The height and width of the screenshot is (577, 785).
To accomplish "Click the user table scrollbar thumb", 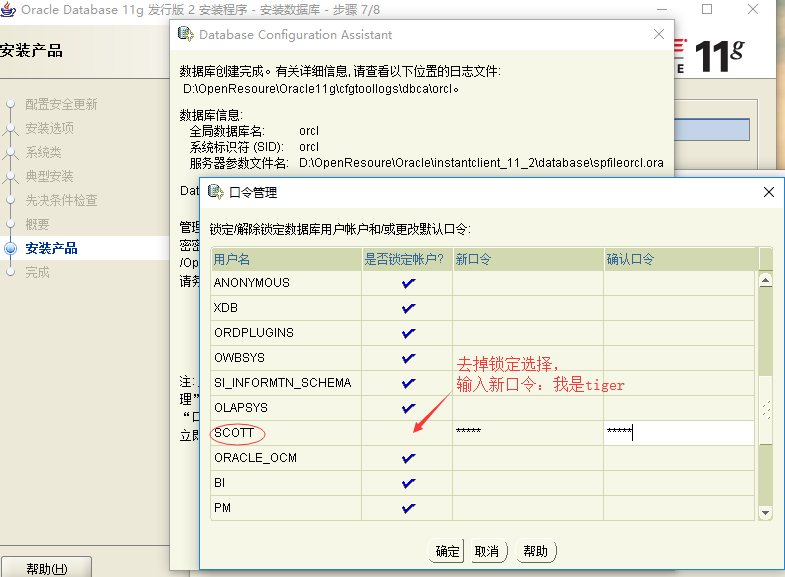I will [x=765, y=410].
